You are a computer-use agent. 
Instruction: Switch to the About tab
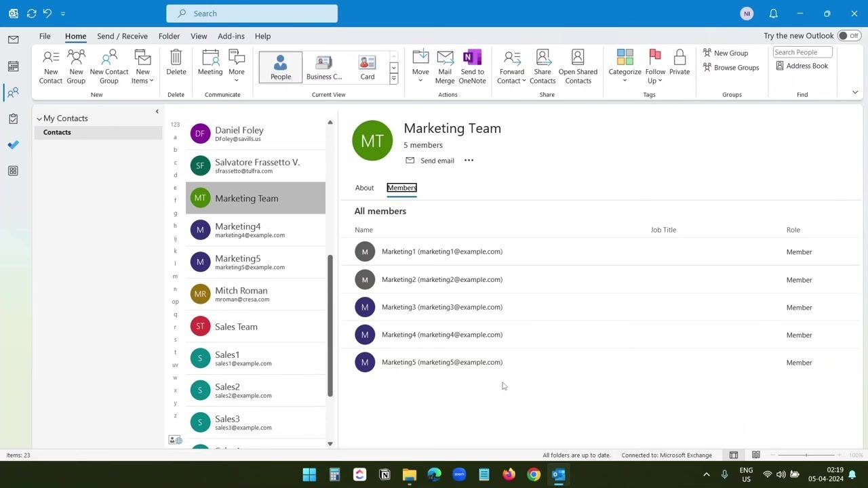[364, 188]
